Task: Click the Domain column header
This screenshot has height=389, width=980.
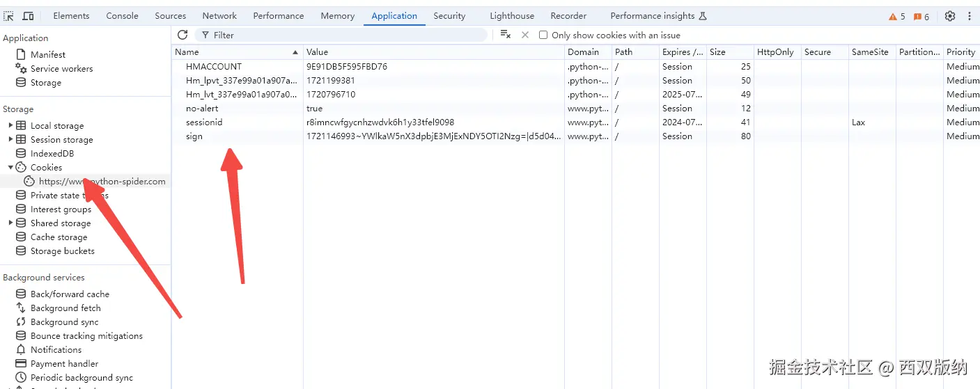Action: 588,52
